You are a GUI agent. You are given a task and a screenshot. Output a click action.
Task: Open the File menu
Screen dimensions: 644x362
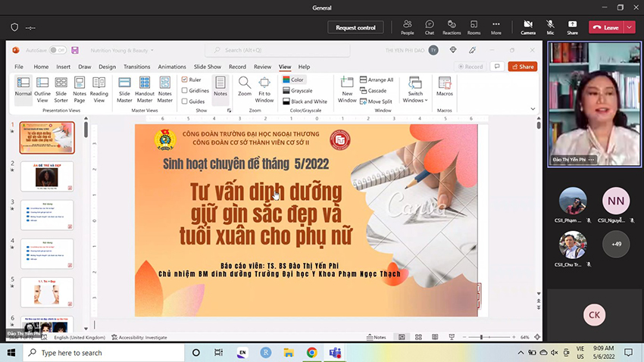19,67
